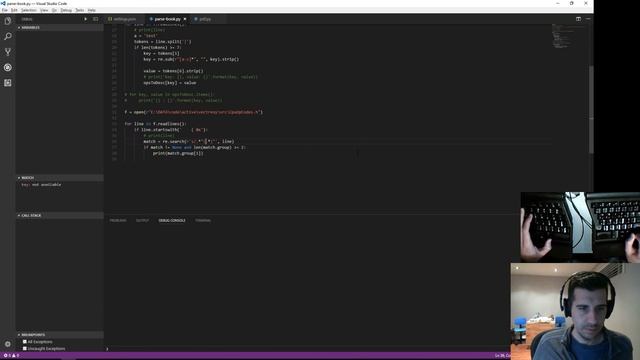Click the debug console input prompt arrow
Image resolution: width=640 pixels, height=360 pixels.
(x=107, y=349)
